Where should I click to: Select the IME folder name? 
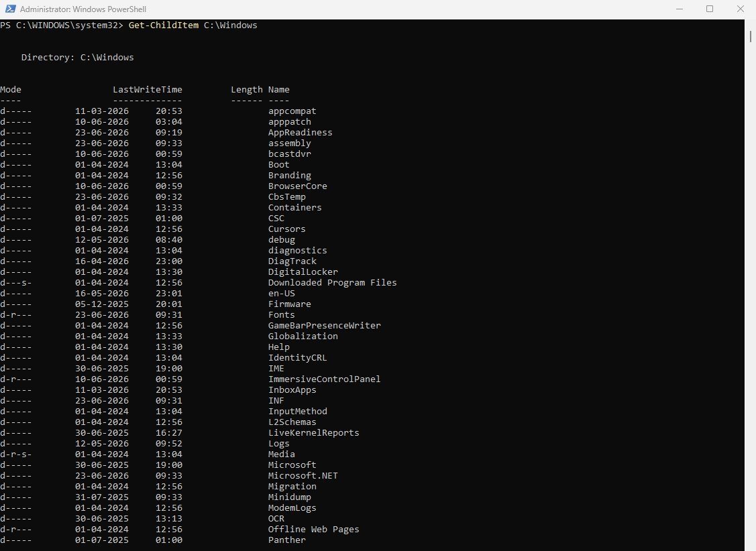(x=276, y=369)
